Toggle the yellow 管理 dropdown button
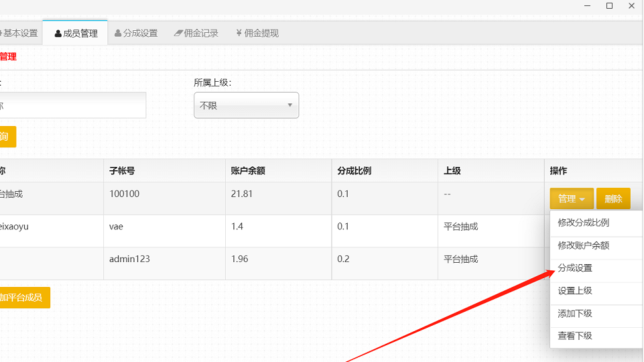 tap(572, 198)
